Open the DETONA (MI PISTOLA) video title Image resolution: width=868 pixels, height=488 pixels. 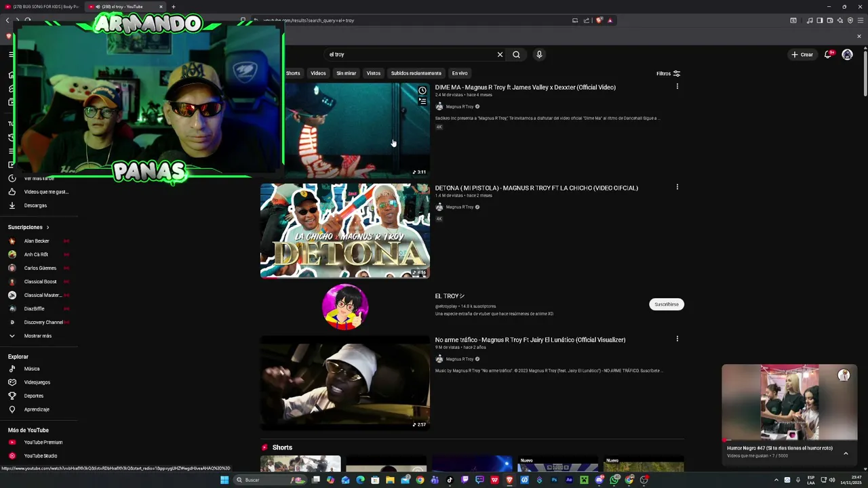[x=536, y=188]
